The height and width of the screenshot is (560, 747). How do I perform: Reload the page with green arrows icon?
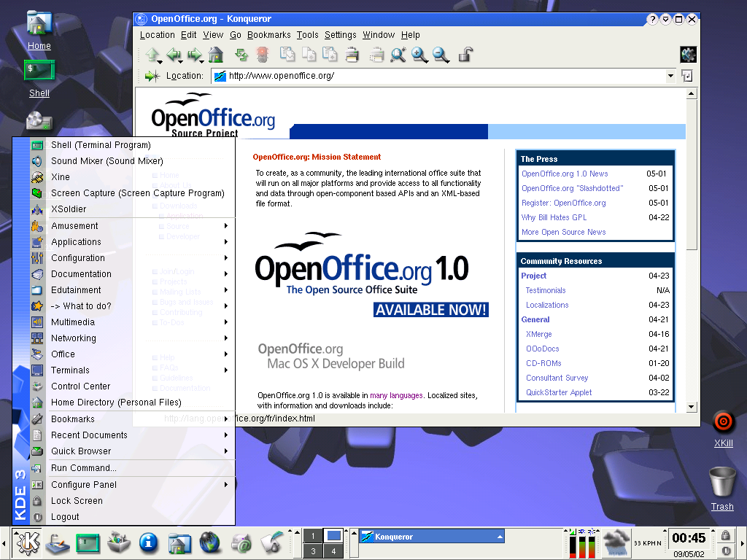pyautogui.click(x=241, y=55)
